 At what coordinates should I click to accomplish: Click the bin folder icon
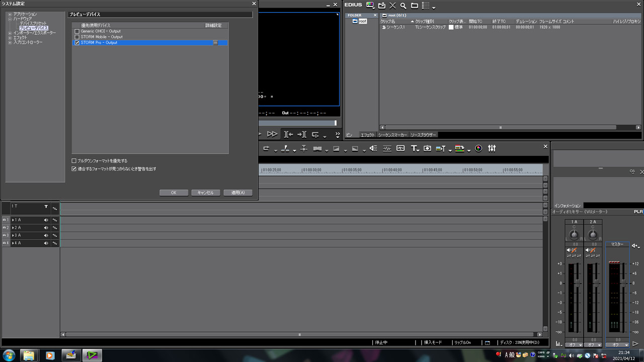(415, 6)
